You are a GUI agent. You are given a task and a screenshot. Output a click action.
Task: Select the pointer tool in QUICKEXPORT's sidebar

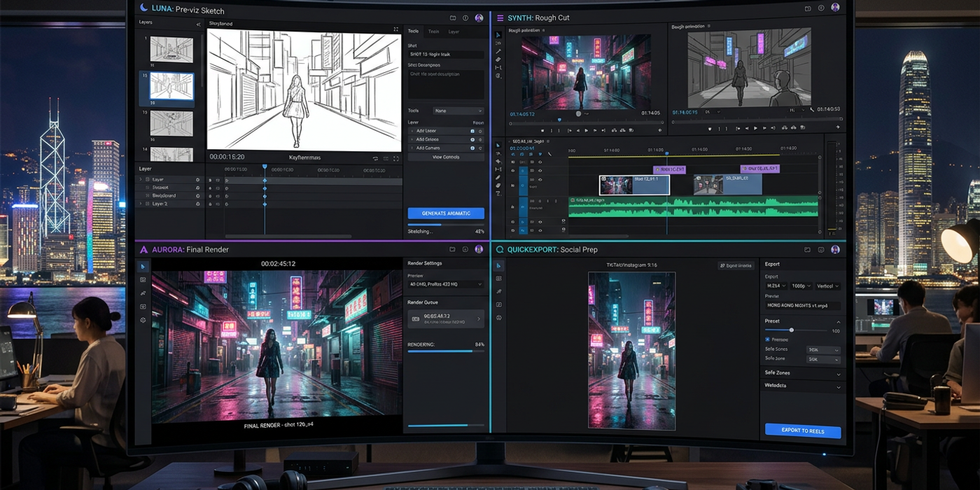(499, 266)
